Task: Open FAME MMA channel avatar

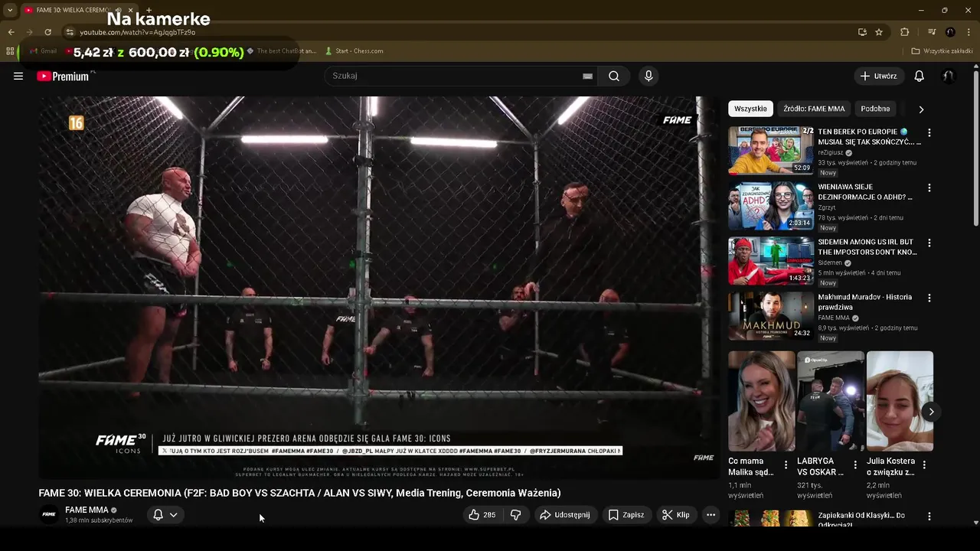Action: 49,514
